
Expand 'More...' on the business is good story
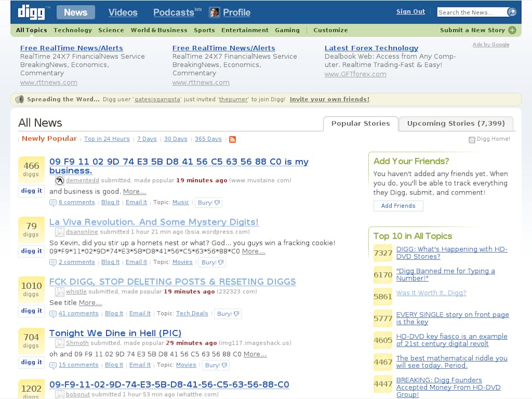click(x=135, y=192)
